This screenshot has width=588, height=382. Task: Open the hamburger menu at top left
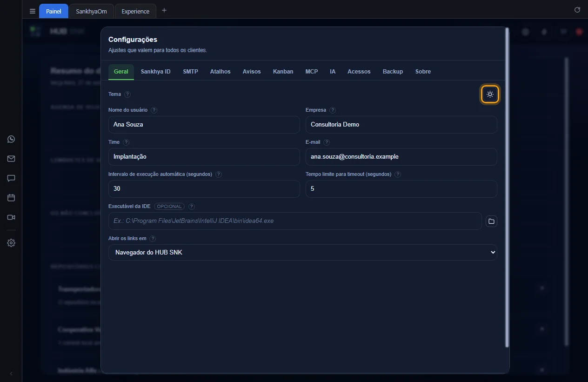[33, 11]
